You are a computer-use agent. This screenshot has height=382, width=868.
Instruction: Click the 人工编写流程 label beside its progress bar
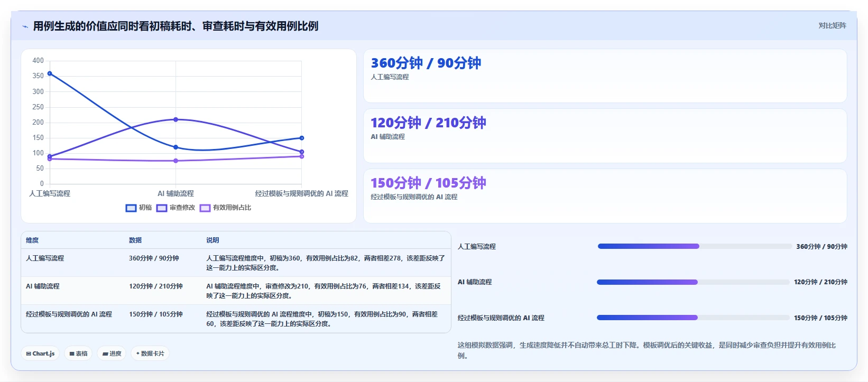click(477, 246)
